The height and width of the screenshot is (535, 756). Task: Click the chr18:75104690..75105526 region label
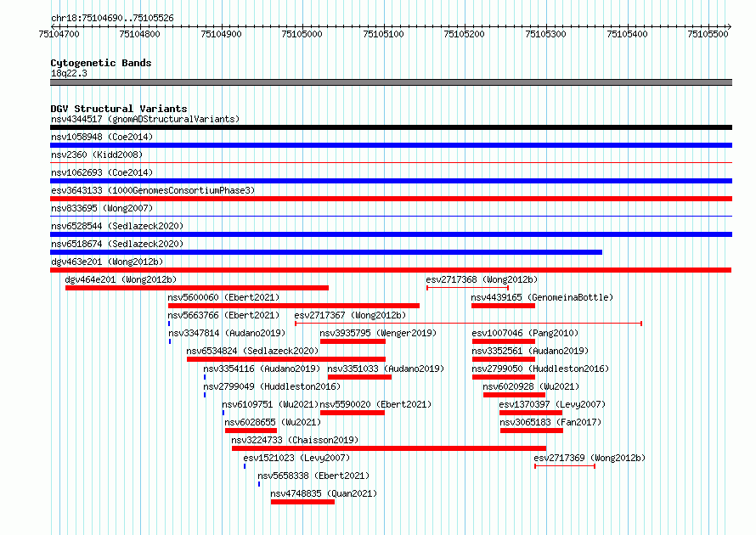[112, 19]
